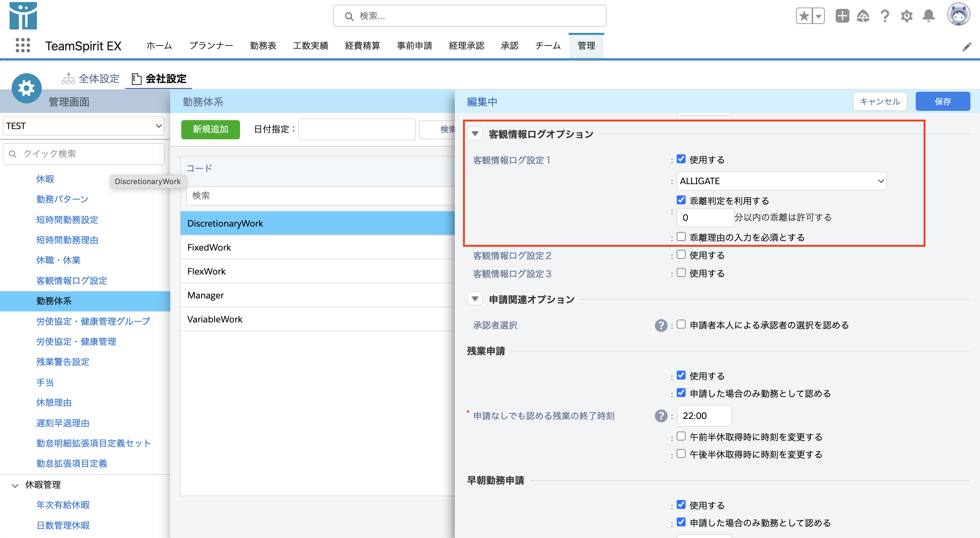The image size is (980, 538).
Task: Click the user avatar profile icon
Action: (958, 14)
